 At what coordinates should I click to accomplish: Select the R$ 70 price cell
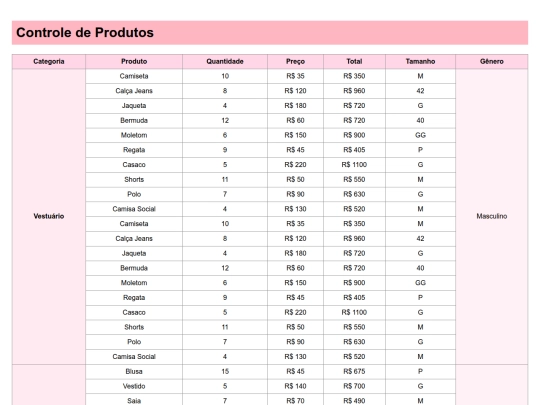pos(295,400)
